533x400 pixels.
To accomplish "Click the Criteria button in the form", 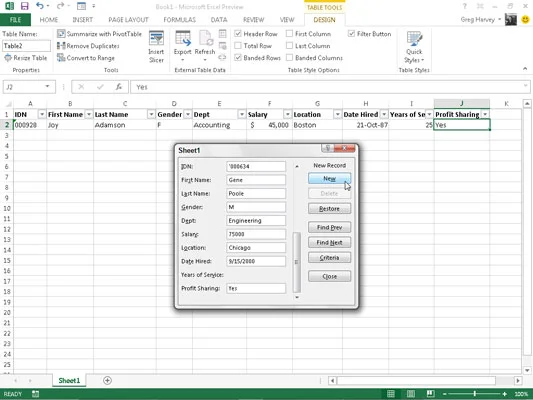I will point(329,258).
